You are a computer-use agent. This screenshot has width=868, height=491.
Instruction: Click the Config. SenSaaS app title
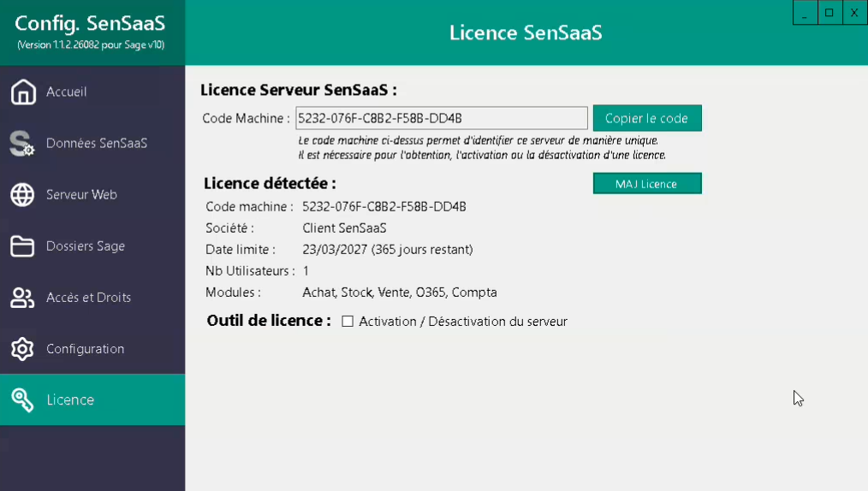(x=90, y=23)
